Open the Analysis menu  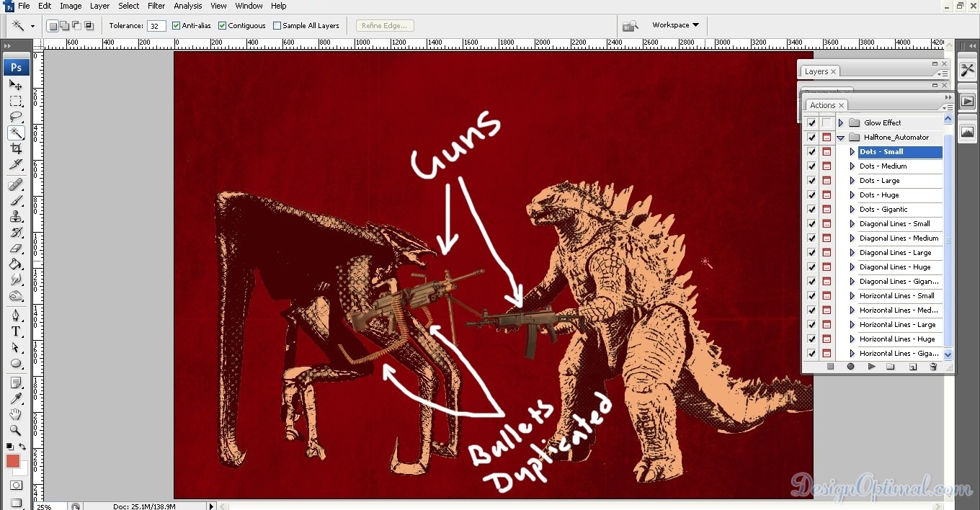pos(188,6)
